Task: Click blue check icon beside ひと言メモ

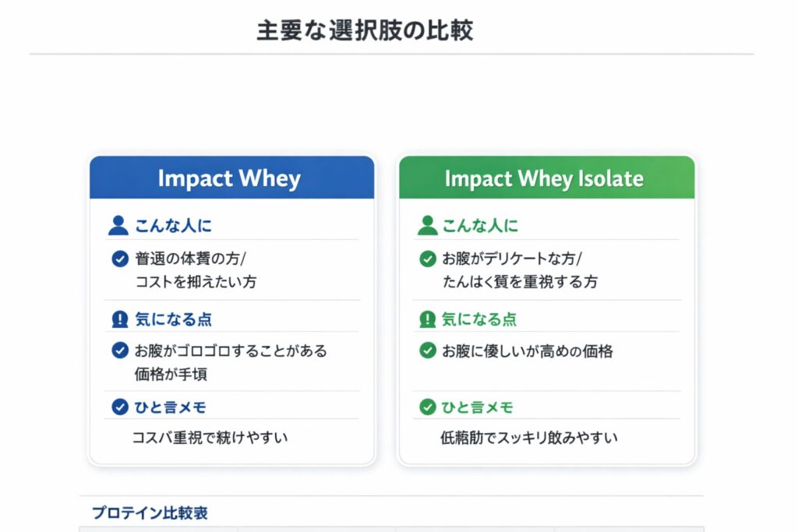Action: click(119, 407)
